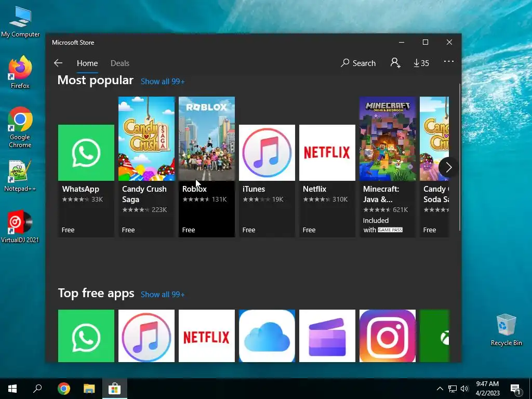Click the Netflix 310K rating text
This screenshot has width=532, height=399.
(340, 199)
